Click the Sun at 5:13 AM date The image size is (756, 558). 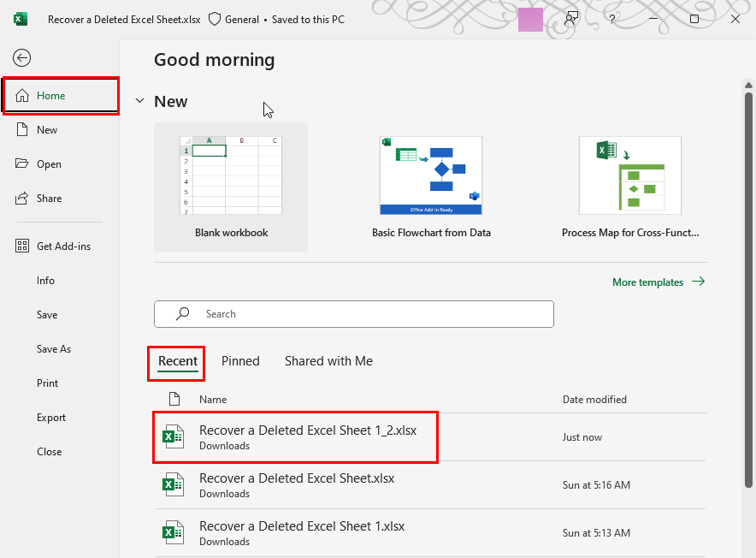coord(596,533)
